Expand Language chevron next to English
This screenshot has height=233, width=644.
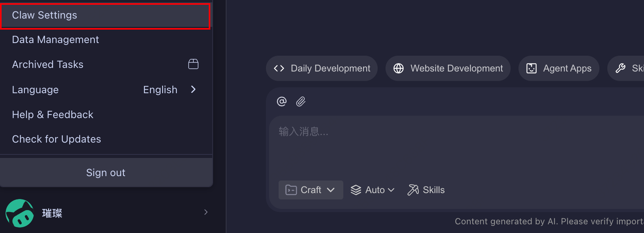pyautogui.click(x=193, y=90)
